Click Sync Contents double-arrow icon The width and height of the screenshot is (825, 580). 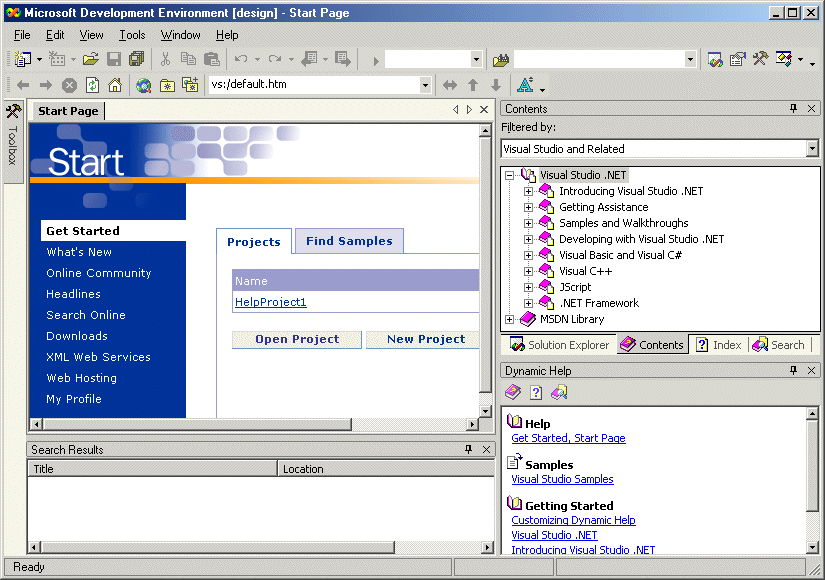coord(450,85)
